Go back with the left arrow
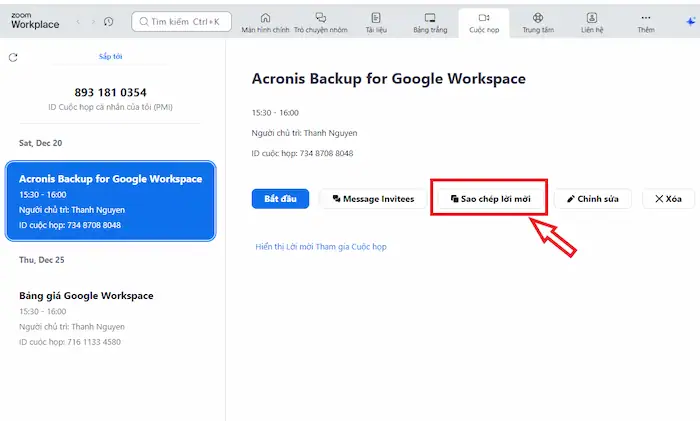700x421 pixels. (79, 21)
